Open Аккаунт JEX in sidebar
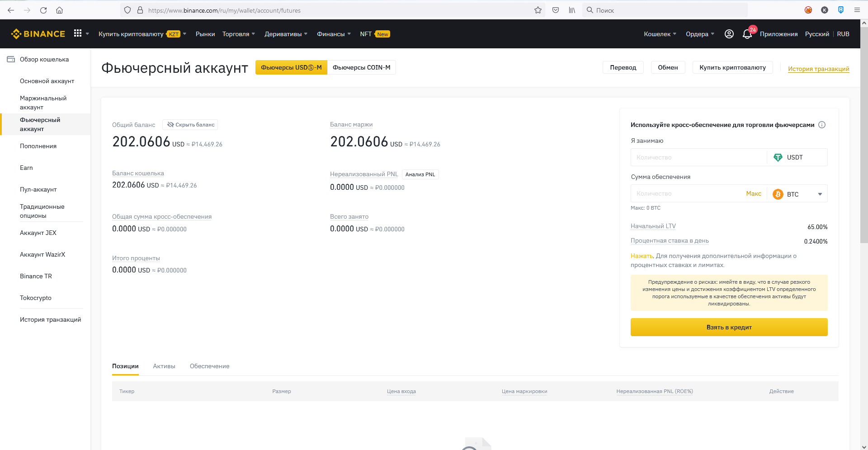The height and width of the screenshot is (450, 868). (38, 233)
